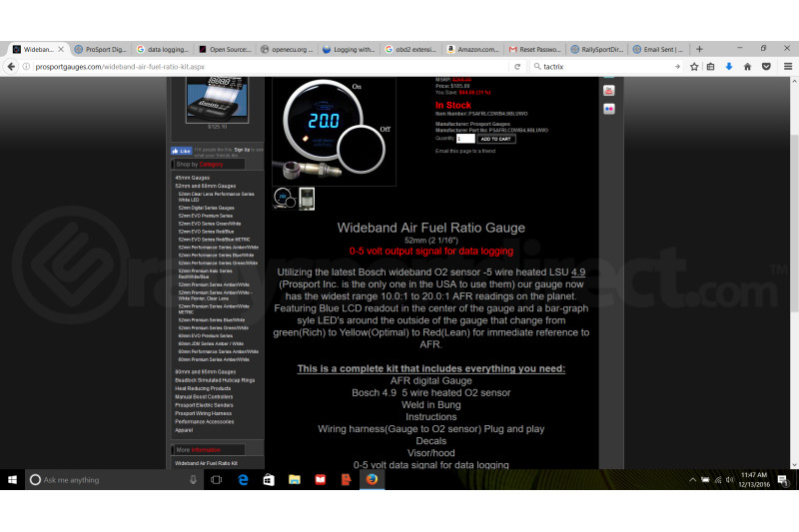This screenshot has height=532, width=799.
Task: Switch to the ProSport Dig... tab
Action: click(x=101, y=49)
